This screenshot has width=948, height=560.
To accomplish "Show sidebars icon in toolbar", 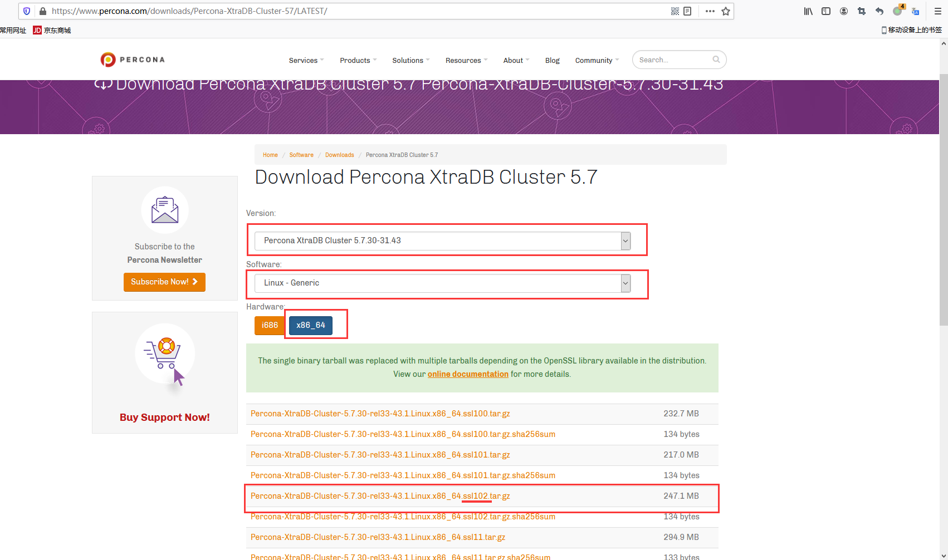I will pos(826,11).
